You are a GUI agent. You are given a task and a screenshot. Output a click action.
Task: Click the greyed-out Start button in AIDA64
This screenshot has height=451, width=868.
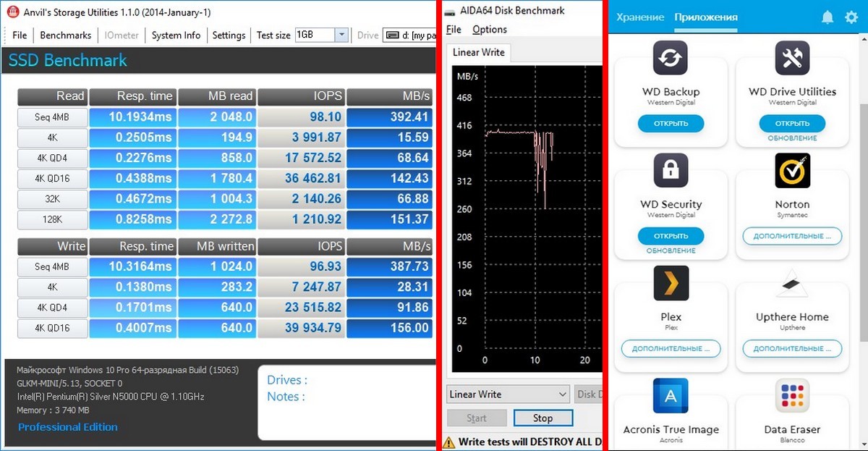point(477,418)
